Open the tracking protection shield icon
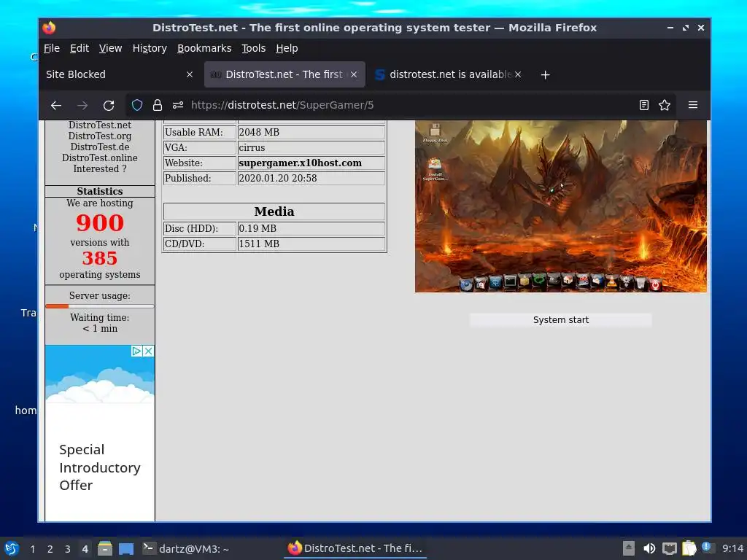 [137, 105]
